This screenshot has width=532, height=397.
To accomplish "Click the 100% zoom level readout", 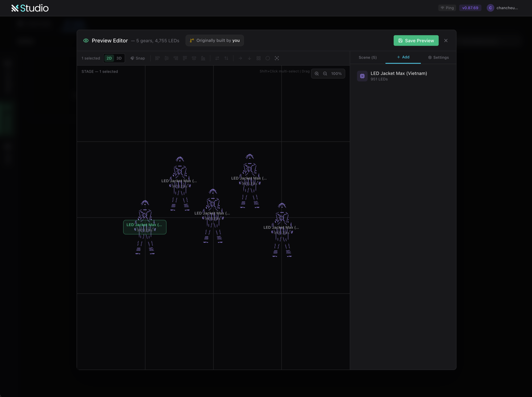I will pos(336,74).
